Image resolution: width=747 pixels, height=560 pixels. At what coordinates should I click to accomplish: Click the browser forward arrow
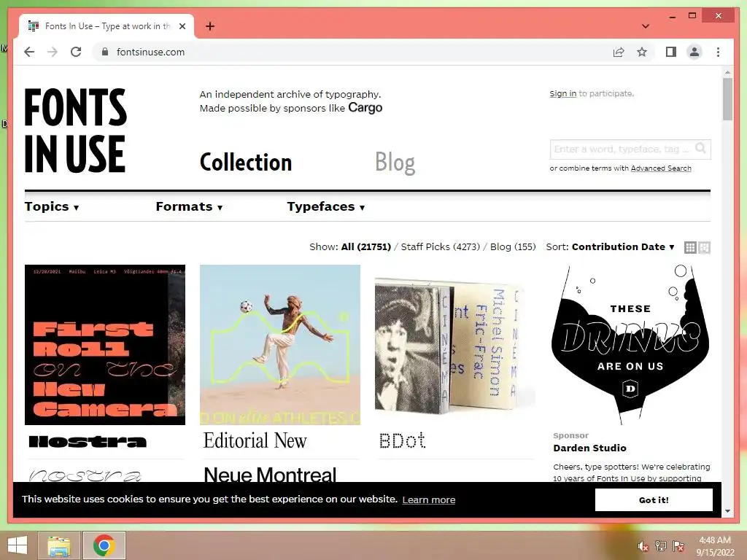tap(53, 52)
